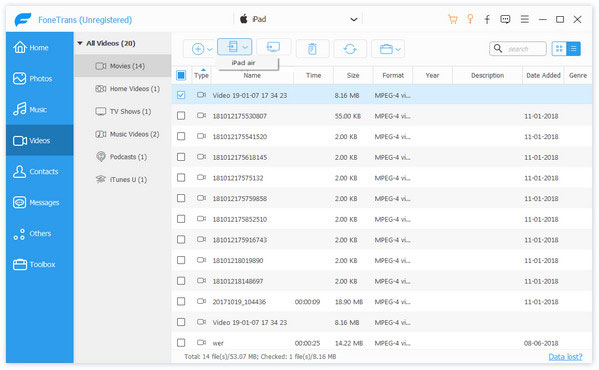599x370 pixels.
Task: Click the search magnifier icon
Action: pyautogui.click(x=498, y=48)
